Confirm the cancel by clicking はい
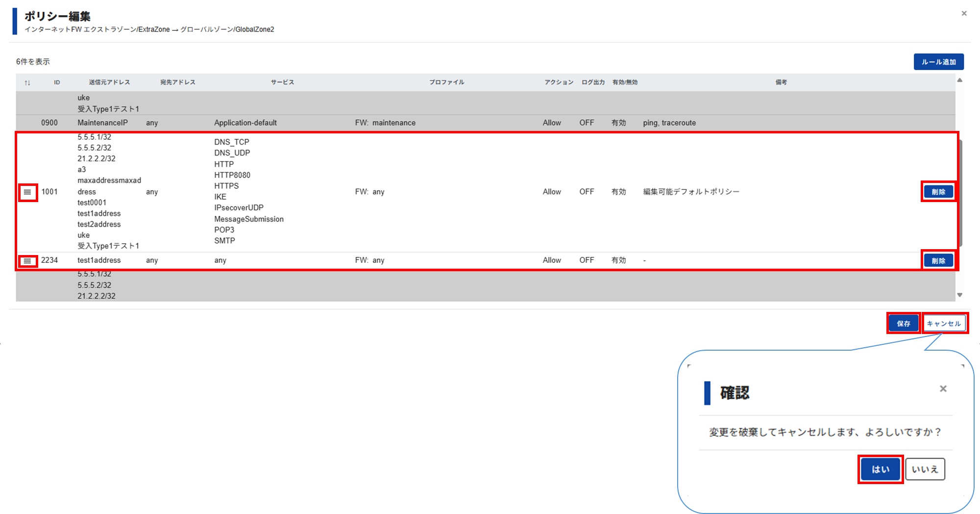The image size is (980, 514). point(880,469)
